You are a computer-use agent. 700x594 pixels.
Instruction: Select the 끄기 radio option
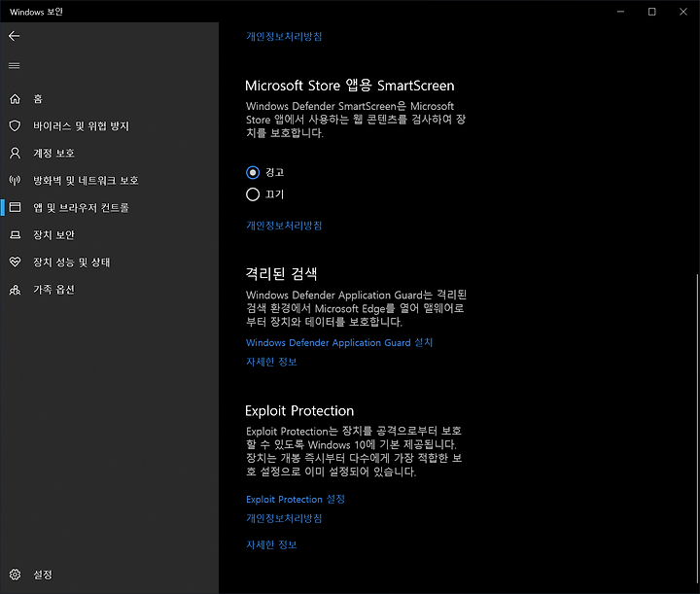[253, 194]
